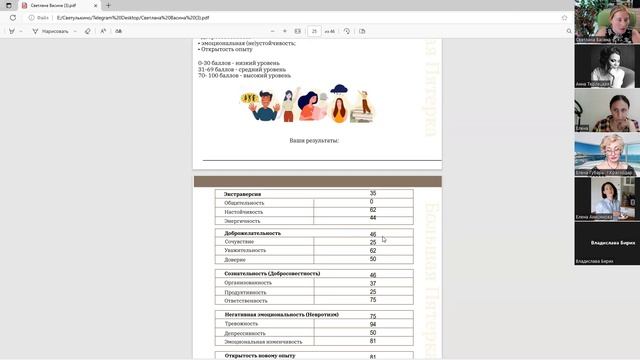Open the translate text icon in the PDF toolbar

(119, 31)
